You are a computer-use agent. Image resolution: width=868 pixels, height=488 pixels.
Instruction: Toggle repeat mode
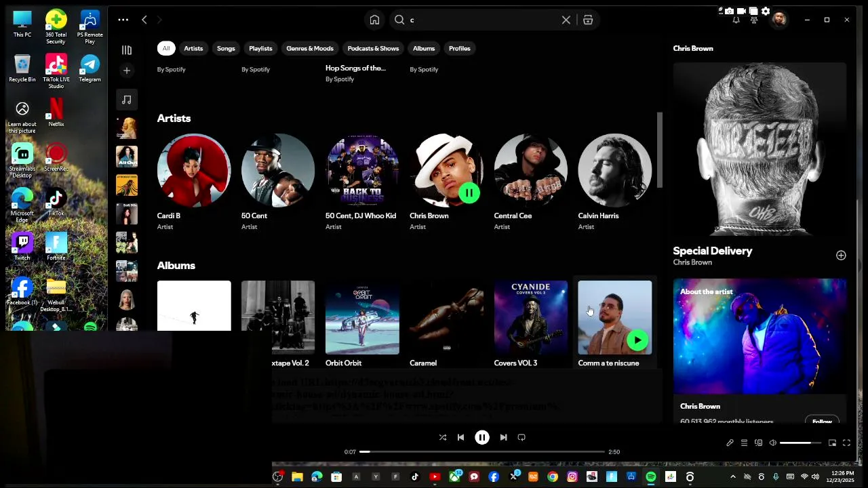[521, 438]
